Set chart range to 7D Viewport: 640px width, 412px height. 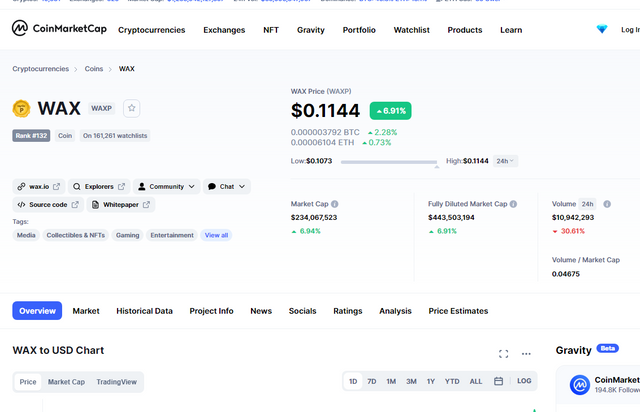pyautogui.click(x=371, y=381)
